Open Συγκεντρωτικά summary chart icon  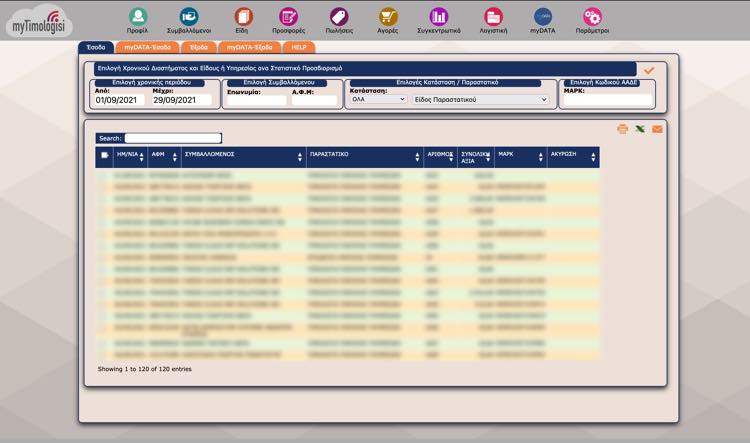pos(439,17)
